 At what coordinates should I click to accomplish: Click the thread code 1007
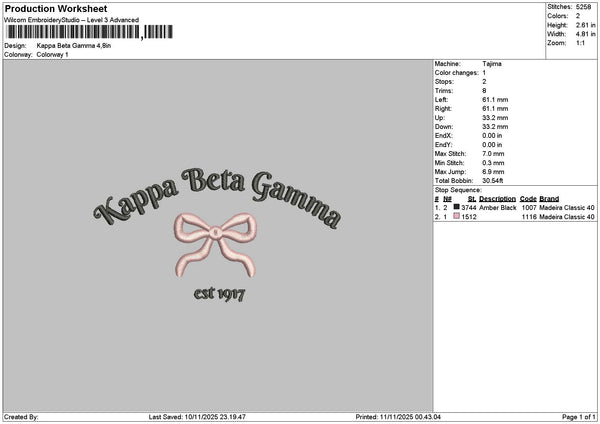(x=529, y=208)
